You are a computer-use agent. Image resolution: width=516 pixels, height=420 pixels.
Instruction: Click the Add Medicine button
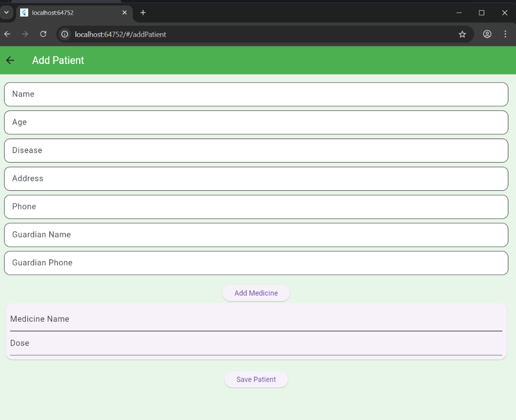click(256, 293)
